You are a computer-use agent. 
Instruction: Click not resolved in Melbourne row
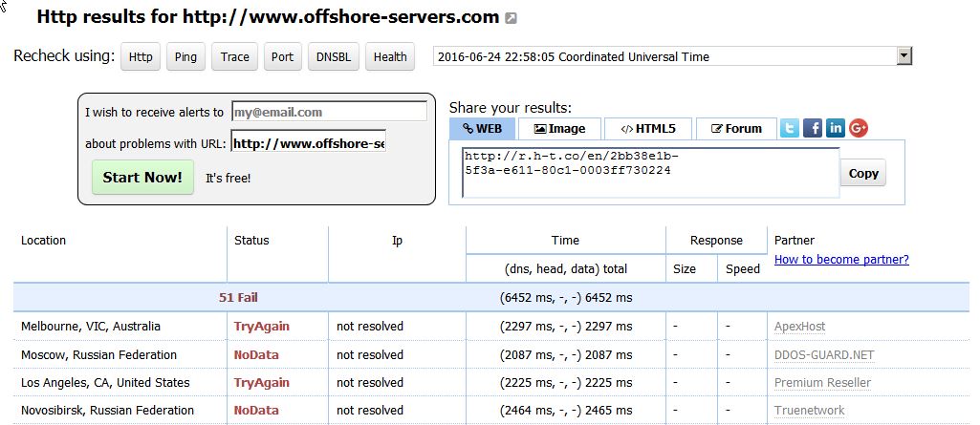[x=370, y=327]
